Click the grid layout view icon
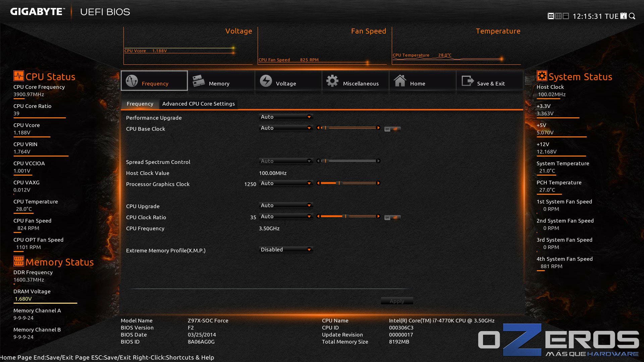The image size is (644, 362). pos(558,16)
